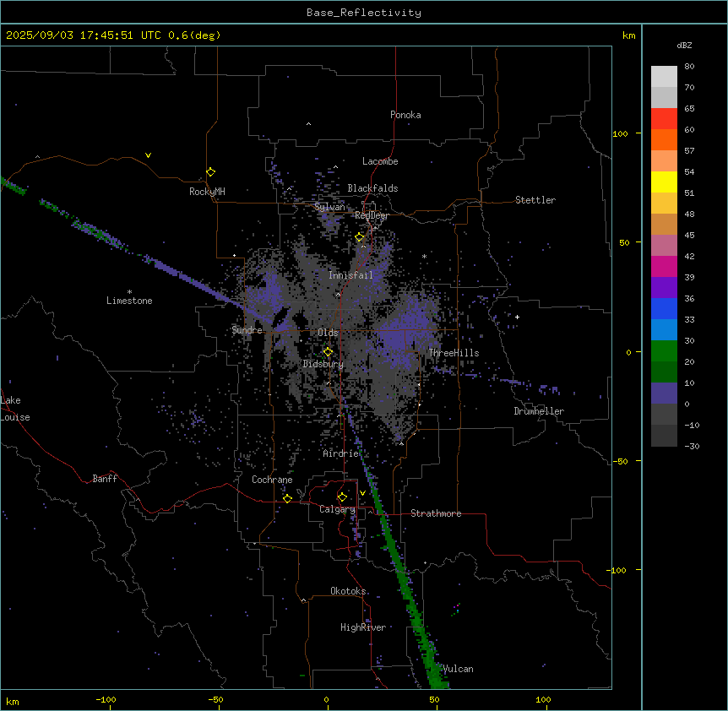Click the white caret marker left of Lacombe
728x711 pixels.
335,167
